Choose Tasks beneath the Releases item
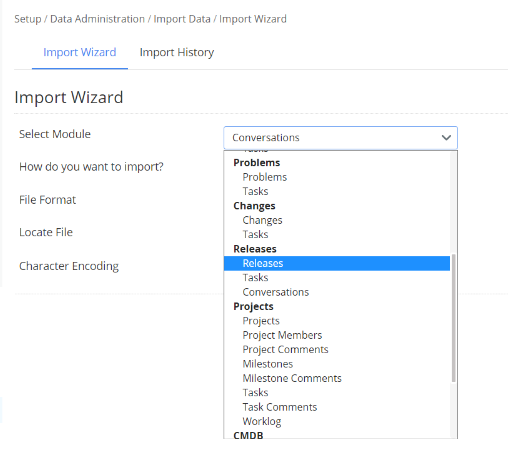The width and height of the screenshot is (508, 456). 255,278
